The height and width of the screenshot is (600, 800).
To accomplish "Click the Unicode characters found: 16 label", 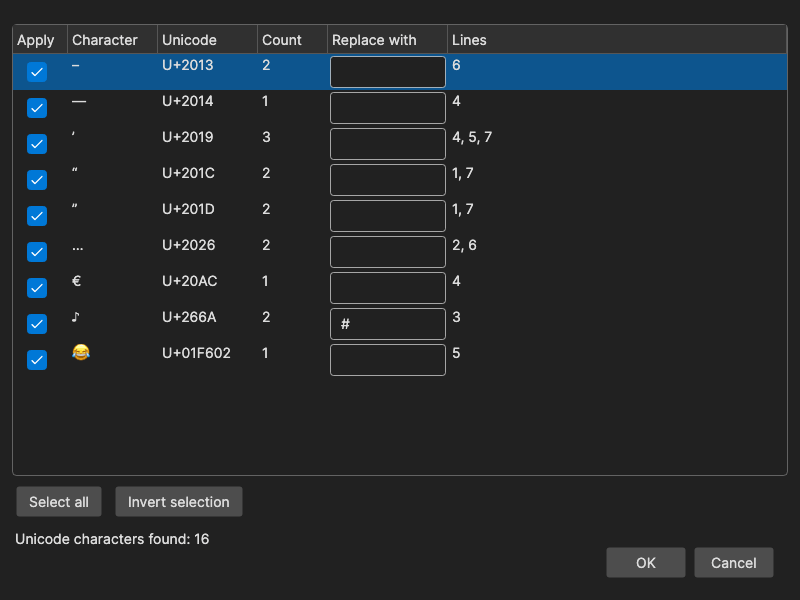I will [112, 539].
